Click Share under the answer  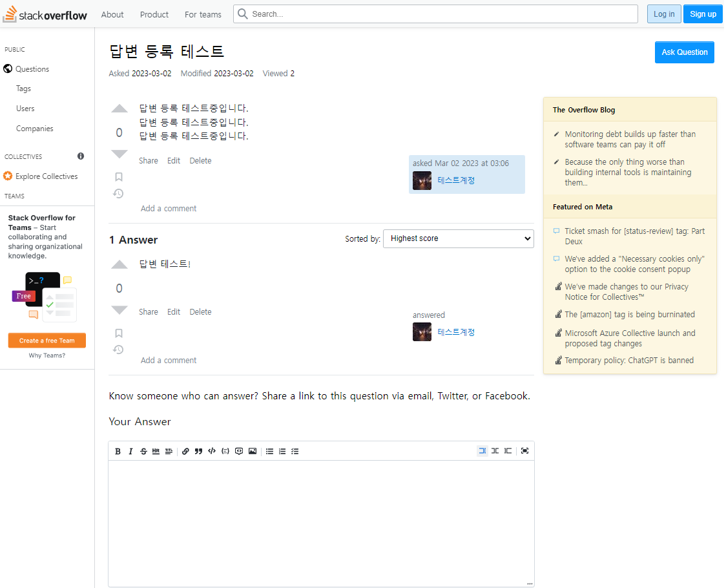click(x=149, y=312)
